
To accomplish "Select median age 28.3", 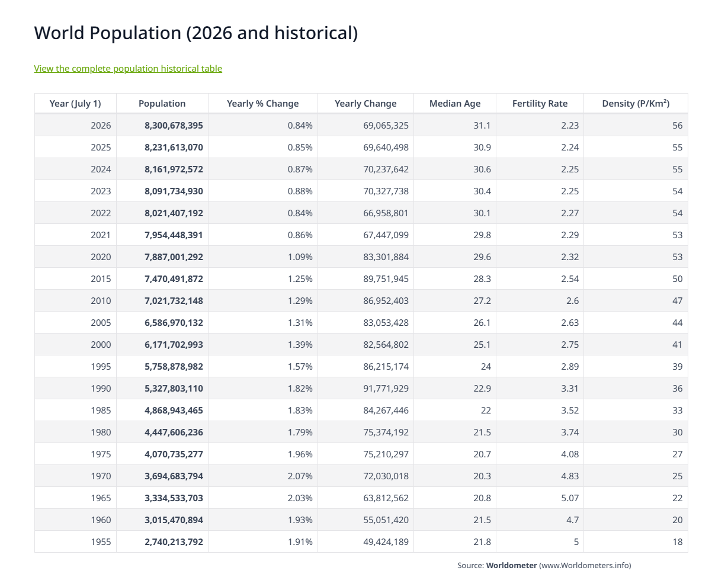I will (x=482, y=278).
